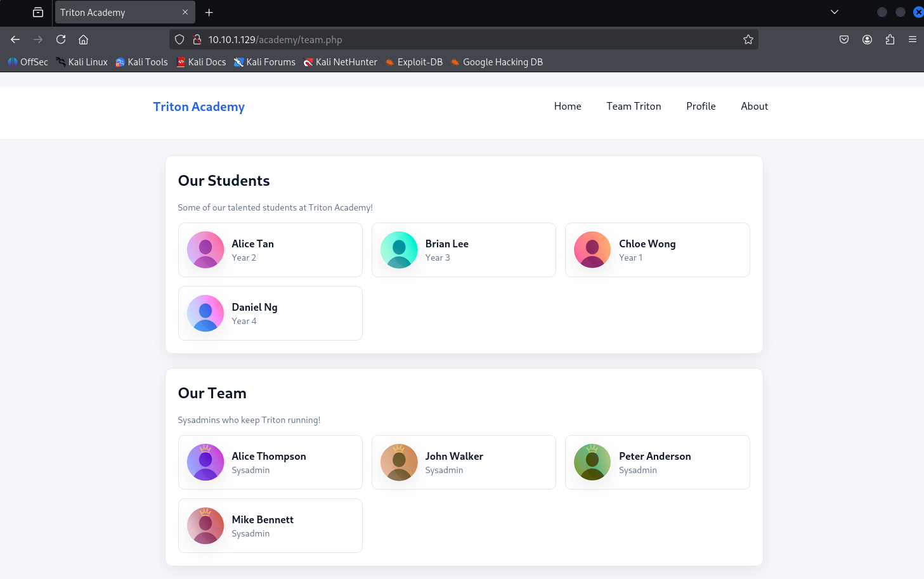Click the shield tracking protection icon
Image resolution: width=924 pixels, height=579 pixels.
coord(179,39)
